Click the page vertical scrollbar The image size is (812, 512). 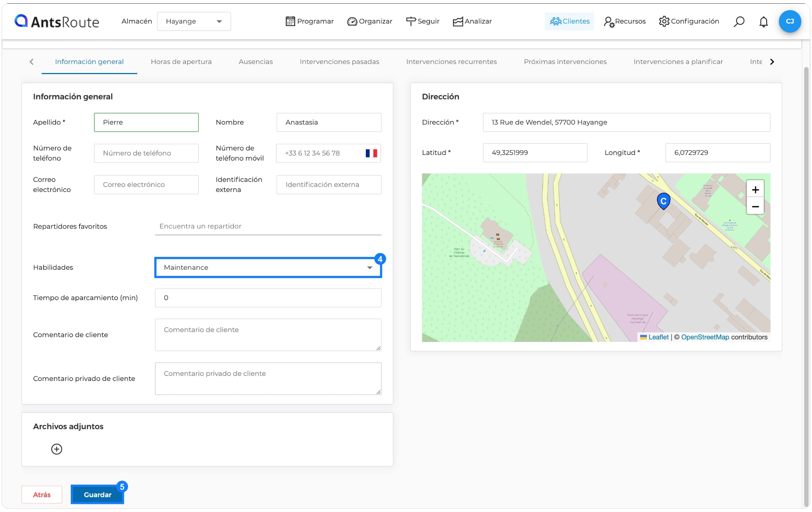(x=806, y=287)
